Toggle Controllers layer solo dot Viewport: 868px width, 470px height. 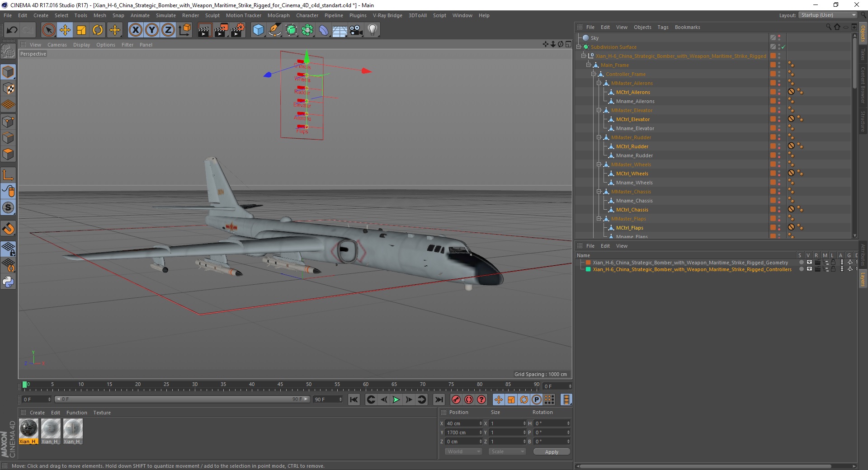click(x=802, y=269)
